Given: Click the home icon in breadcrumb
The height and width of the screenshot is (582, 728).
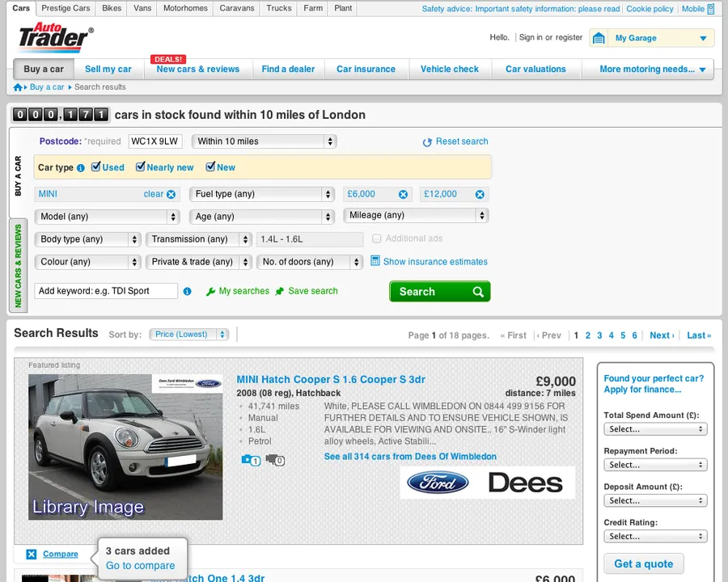Looking at the screenshot, I should coord(19,87).
